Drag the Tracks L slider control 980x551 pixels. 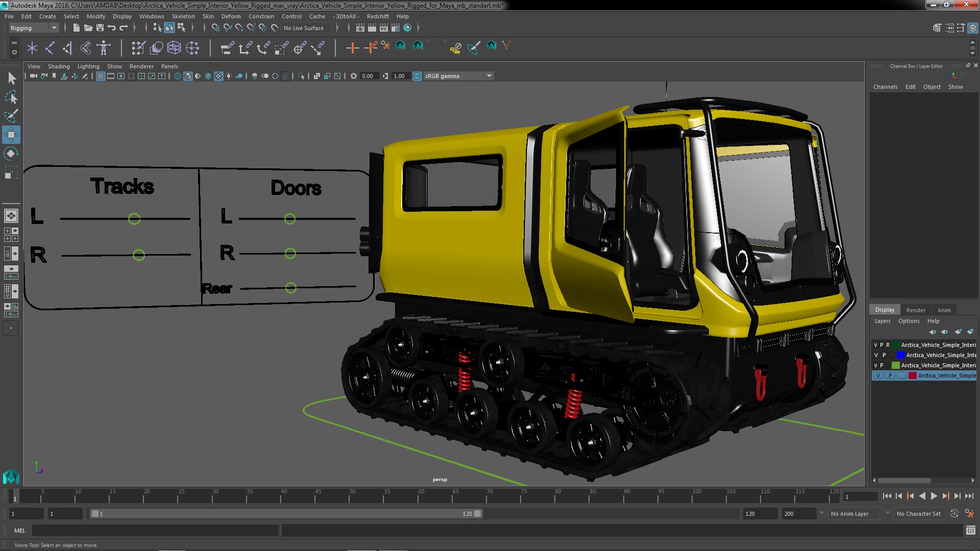pos(134,218)
